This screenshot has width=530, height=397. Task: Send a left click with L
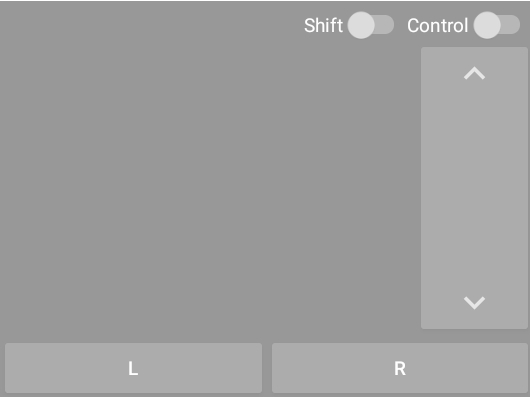[134, 368]
